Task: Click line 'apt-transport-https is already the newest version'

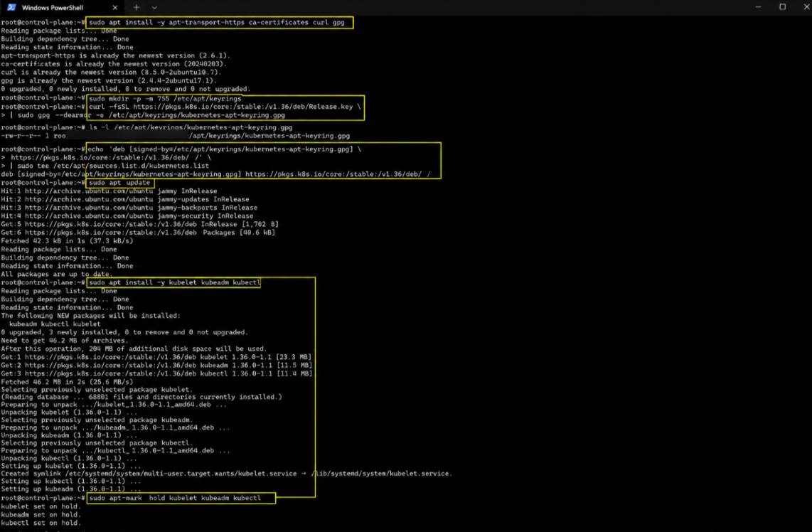Action: [x=115, y=55]
